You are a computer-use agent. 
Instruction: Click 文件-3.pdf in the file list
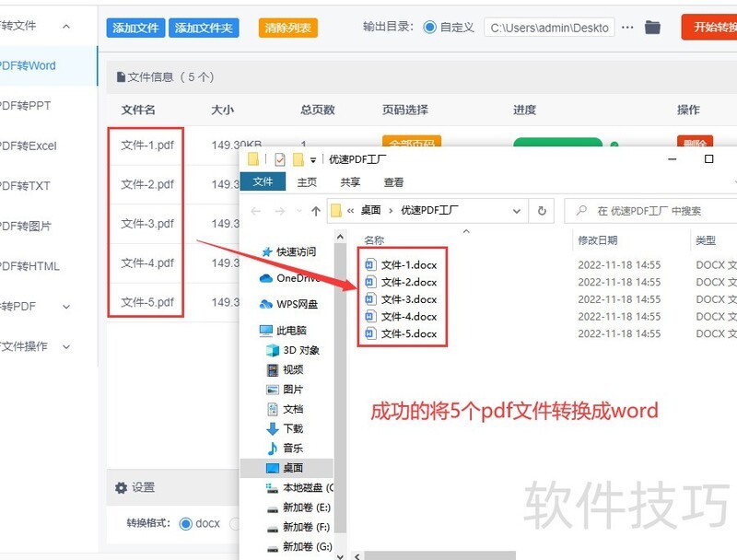point(147,224)
